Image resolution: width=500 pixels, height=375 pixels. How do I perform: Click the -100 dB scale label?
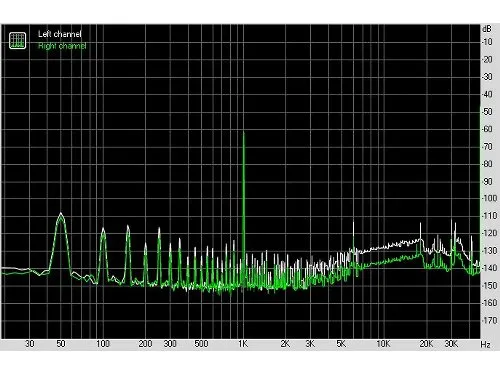tap(489, 198)
